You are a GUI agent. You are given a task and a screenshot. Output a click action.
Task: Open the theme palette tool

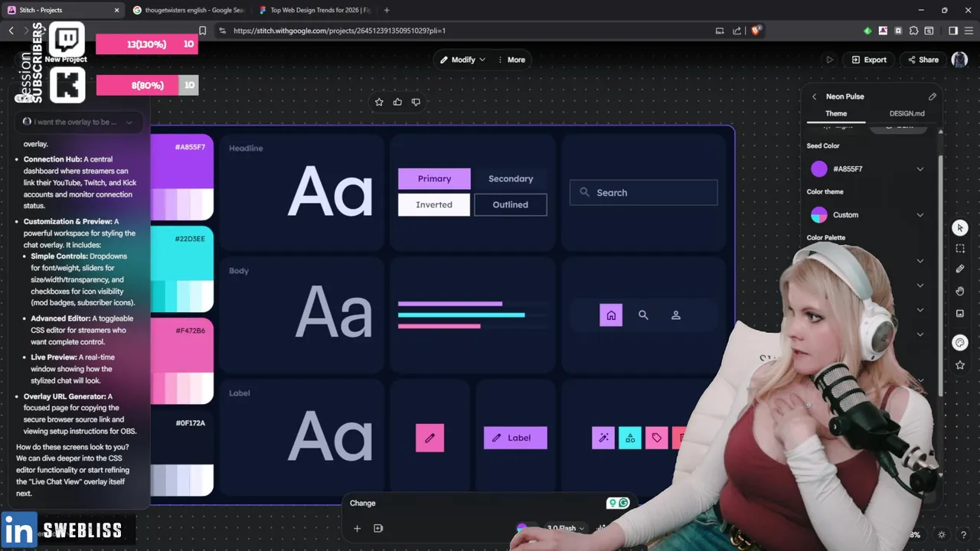tap(960, 342)
